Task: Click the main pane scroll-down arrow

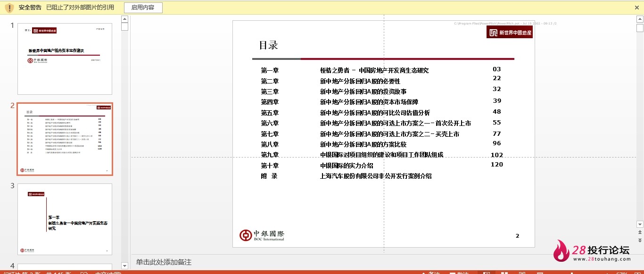Action: point(640,224)
